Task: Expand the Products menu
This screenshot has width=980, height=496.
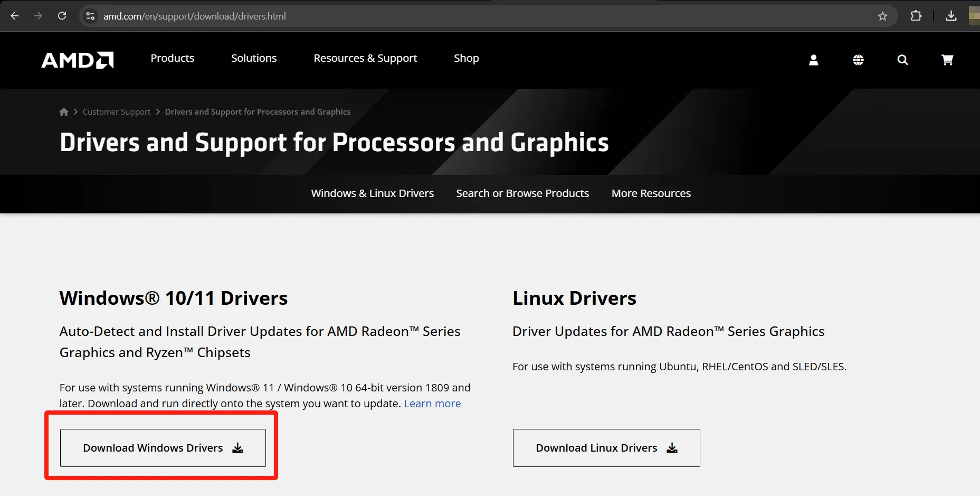Action: (x=172, y=58)
